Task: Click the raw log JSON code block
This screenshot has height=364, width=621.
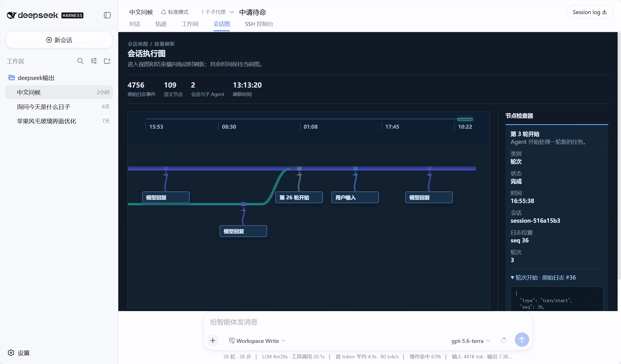Action: coord(557,299)
